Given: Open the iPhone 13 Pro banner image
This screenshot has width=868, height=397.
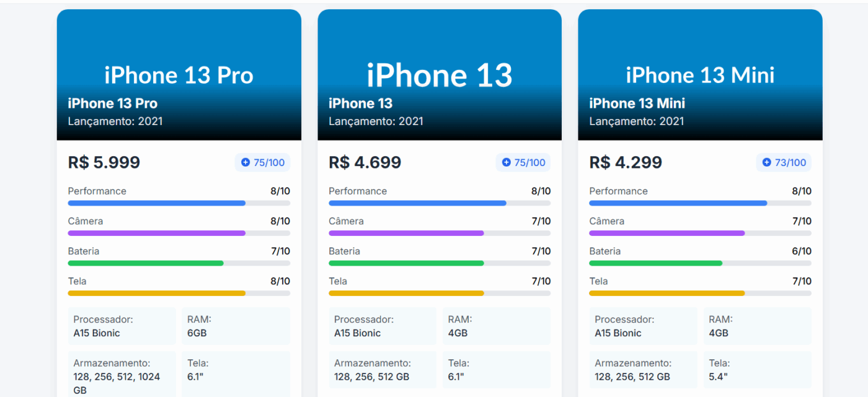Looking at the screenshot, I should click(179, 56).
